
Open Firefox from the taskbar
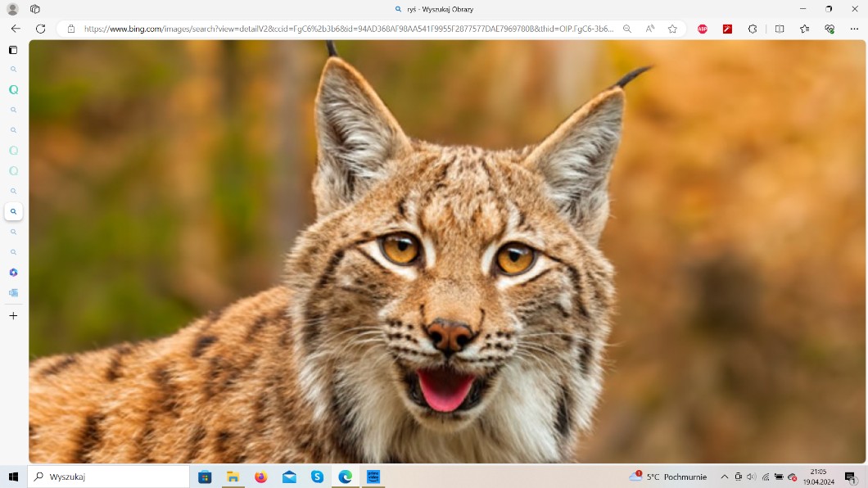coord(260,477)
